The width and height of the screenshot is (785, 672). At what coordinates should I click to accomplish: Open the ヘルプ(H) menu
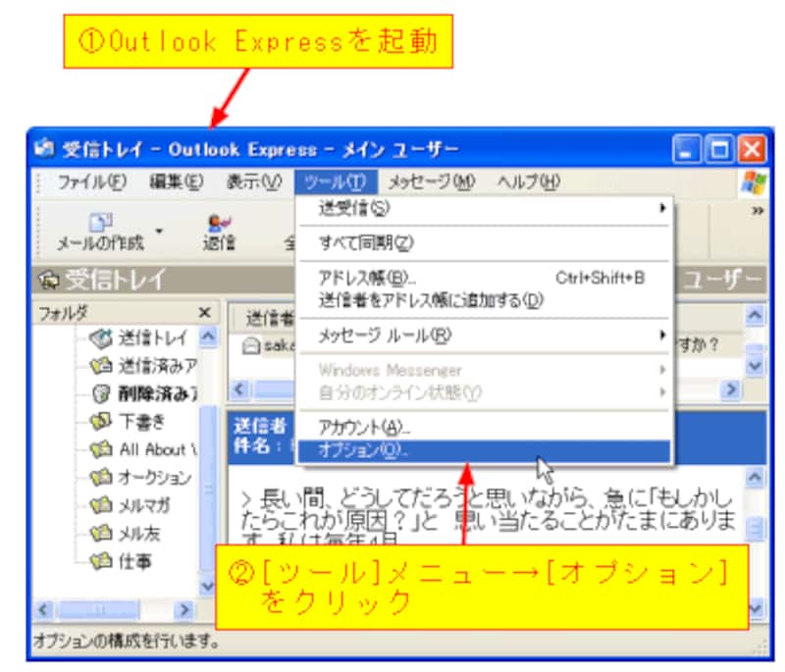[528, 181]
